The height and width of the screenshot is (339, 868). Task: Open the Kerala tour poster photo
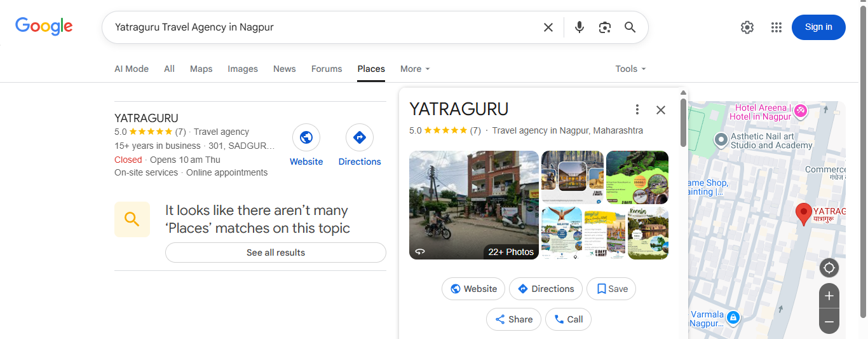click(x=648, y=233)
